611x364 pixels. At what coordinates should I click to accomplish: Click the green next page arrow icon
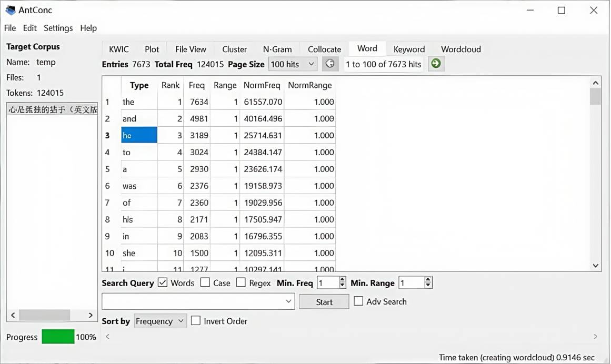[x=436, y=64]
